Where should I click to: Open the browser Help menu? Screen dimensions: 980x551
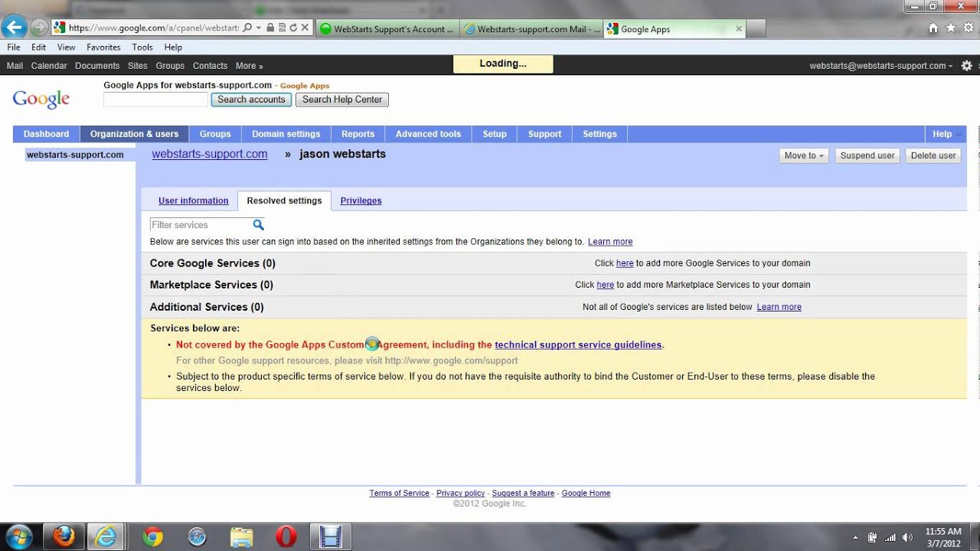173,47
